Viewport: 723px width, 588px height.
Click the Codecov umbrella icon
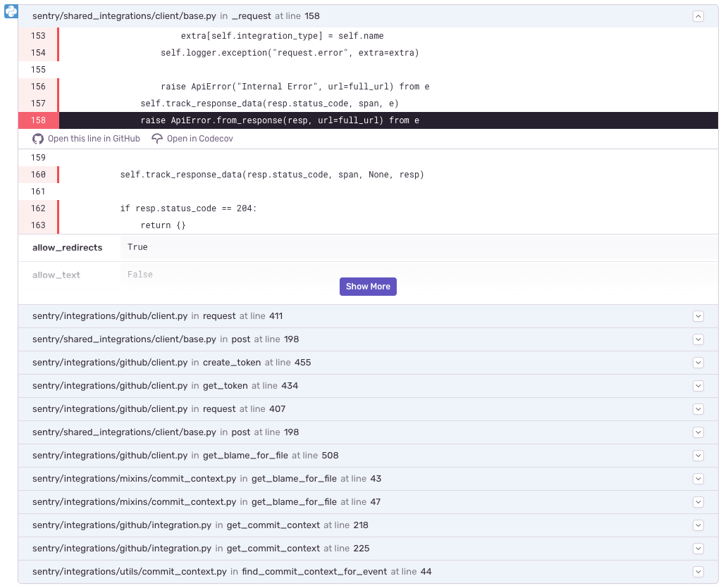157,139
